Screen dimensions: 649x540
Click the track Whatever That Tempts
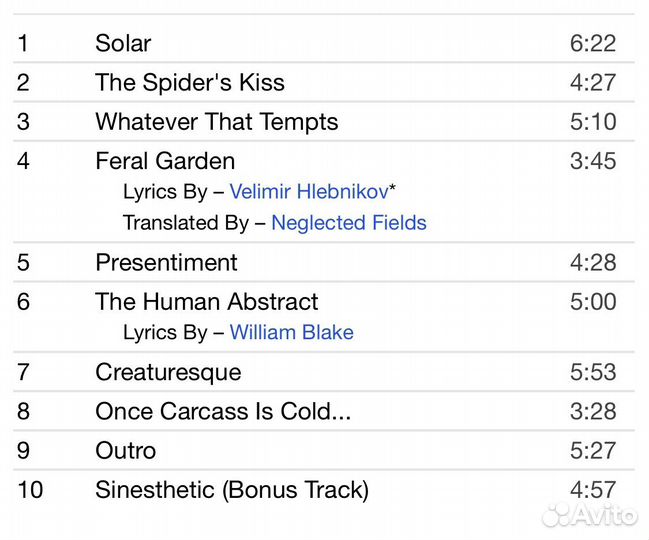[217, 122]
